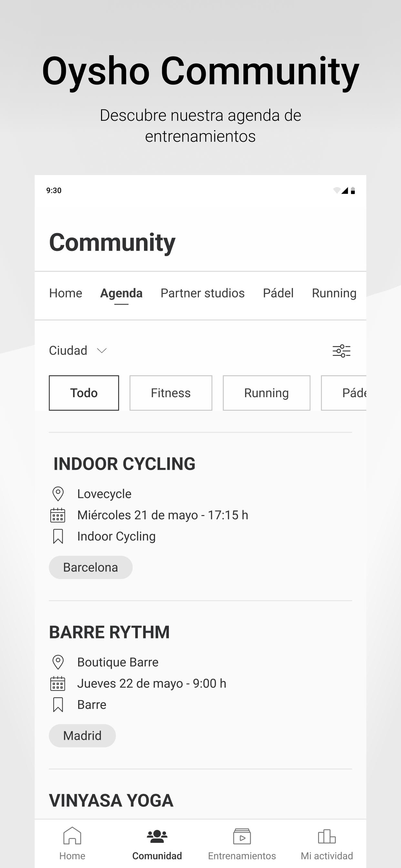Enable the Running filter chip
This screenshot has height=868, width=401.
267,393
